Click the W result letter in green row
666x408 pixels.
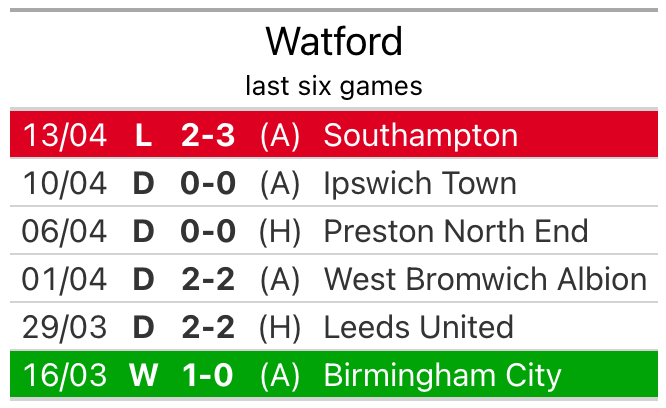(x=144, y=375)
